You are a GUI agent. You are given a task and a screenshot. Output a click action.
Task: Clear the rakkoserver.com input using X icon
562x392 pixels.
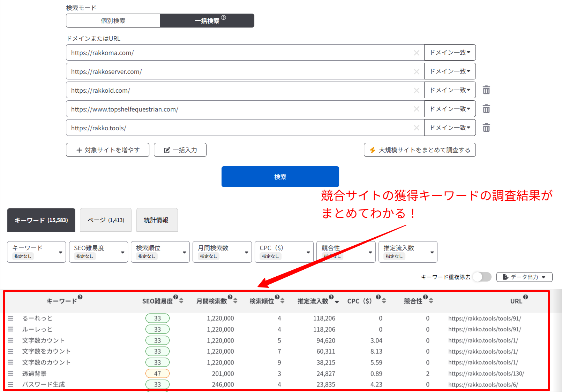416,72
